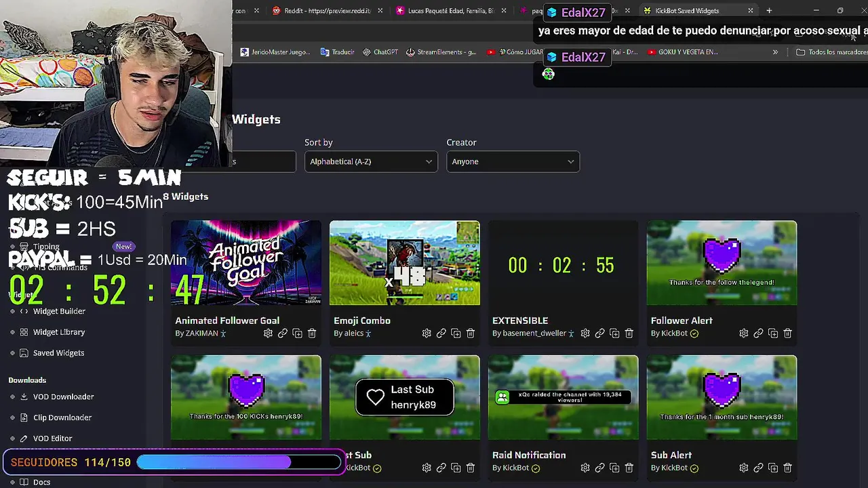Click the 8 Widgets count text
The width and height of the screenshot is (868, 488).
pos(186,197)
